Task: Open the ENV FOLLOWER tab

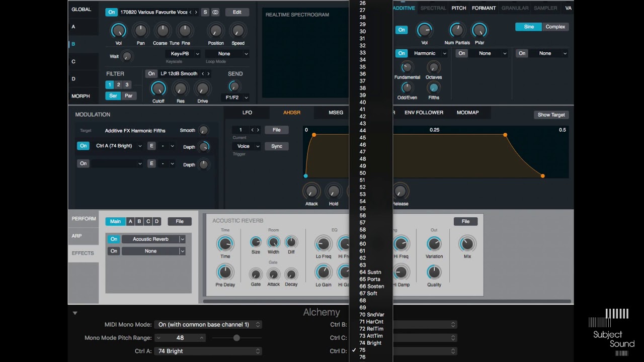Action: click(424, 113)
